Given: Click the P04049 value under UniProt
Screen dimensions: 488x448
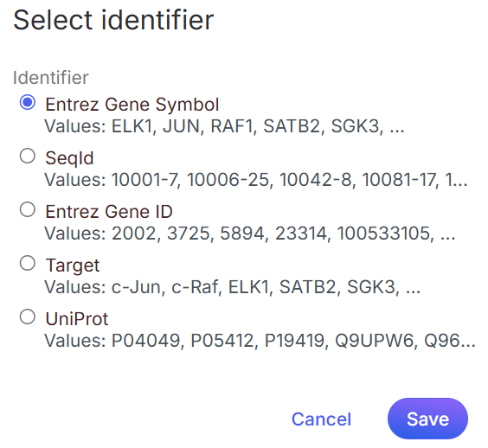Looking at the screenshot, I should 146,341.
